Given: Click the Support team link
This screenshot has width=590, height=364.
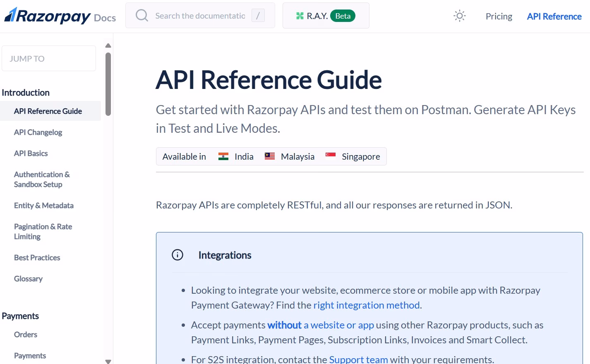Looking at the screenshot, I should (x=358, y=358).
